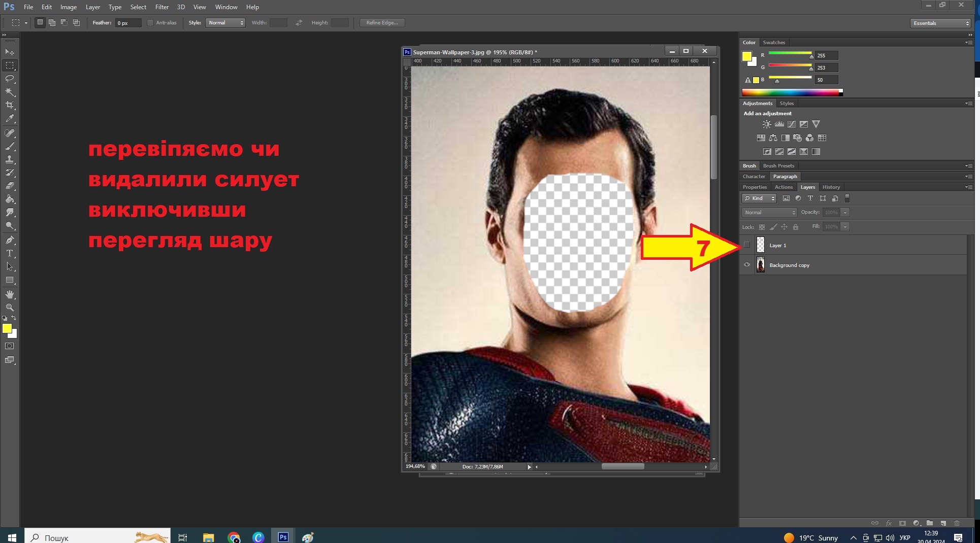Open File Explorer from the taskbar
The height and width of the screenshot is (543, 980).
(x=208, y=537)
